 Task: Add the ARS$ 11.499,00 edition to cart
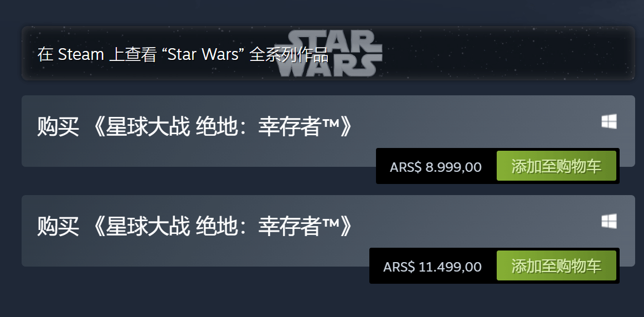(556, 266)
